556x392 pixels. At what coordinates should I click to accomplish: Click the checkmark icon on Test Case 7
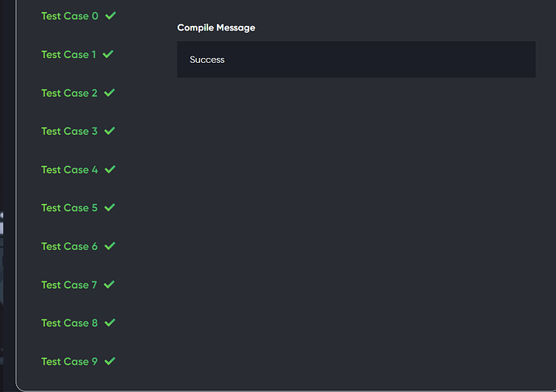click(x=110, y=284)
